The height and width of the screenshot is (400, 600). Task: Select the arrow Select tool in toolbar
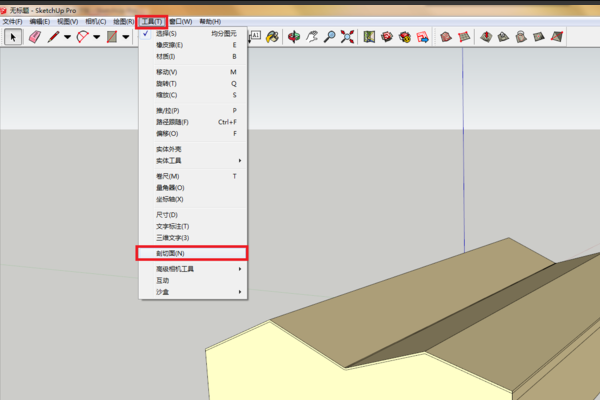(x=13, y=37)
